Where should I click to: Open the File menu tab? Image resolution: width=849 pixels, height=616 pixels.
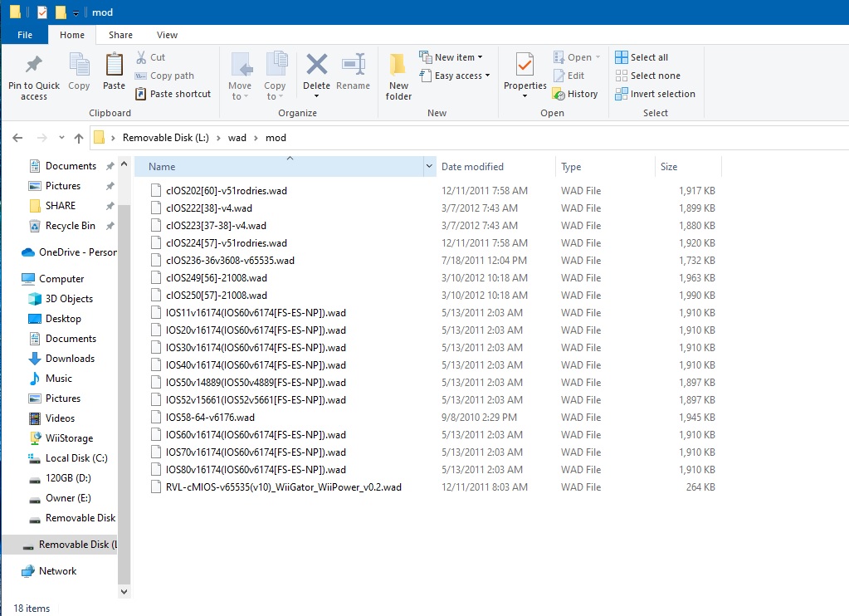tap(25, 35)
